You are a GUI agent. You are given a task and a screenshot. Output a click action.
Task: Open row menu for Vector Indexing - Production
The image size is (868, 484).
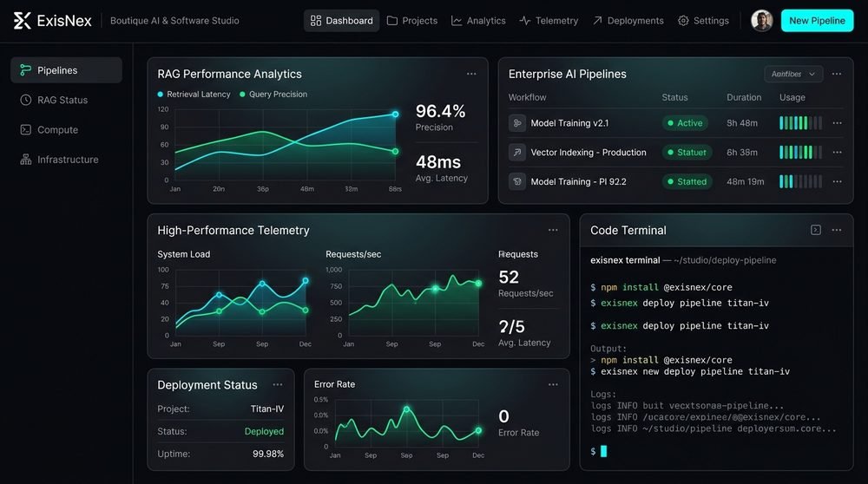[x=837, y=152]
